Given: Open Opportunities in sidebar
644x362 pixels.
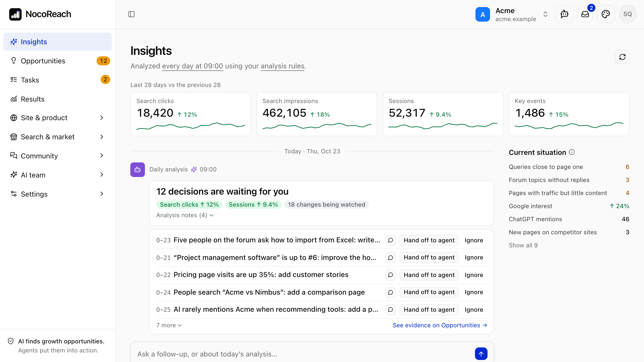Looking at the screenshot, I should [x=58, y=61].
